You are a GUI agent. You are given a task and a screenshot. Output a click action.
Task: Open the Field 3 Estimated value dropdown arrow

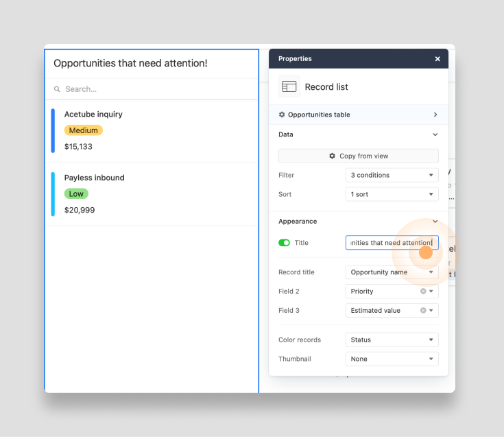[x=431, y=311]
